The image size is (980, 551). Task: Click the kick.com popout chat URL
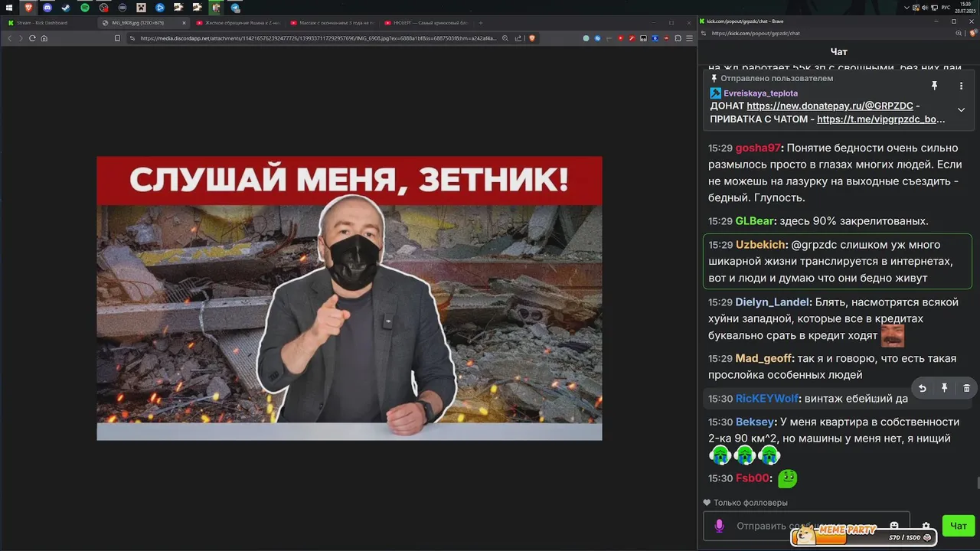756,33
